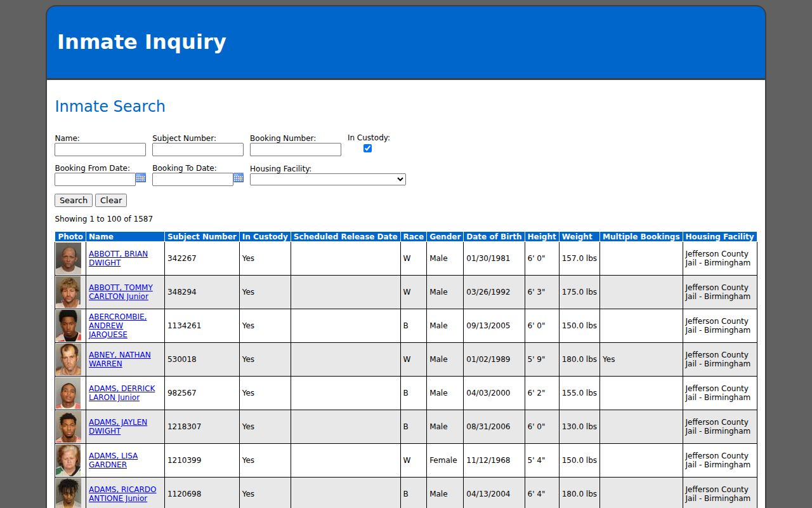The image size is (812, 508).
Task: Select subject number 1134261 cell
Action: click(202, 326)
